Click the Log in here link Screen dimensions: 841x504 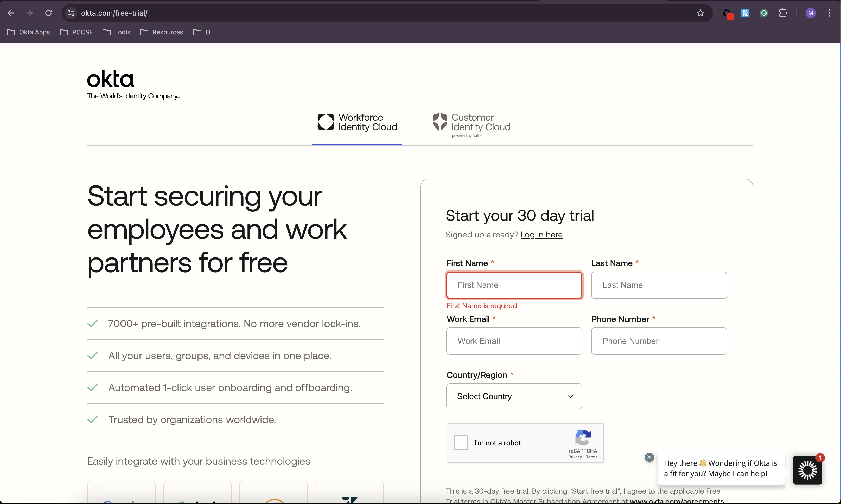[x=541, y=235]
